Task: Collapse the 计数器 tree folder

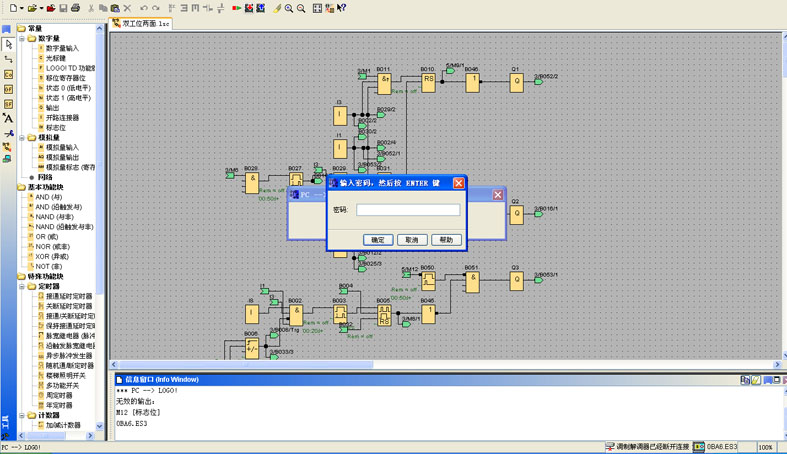Action: point(22,415)
